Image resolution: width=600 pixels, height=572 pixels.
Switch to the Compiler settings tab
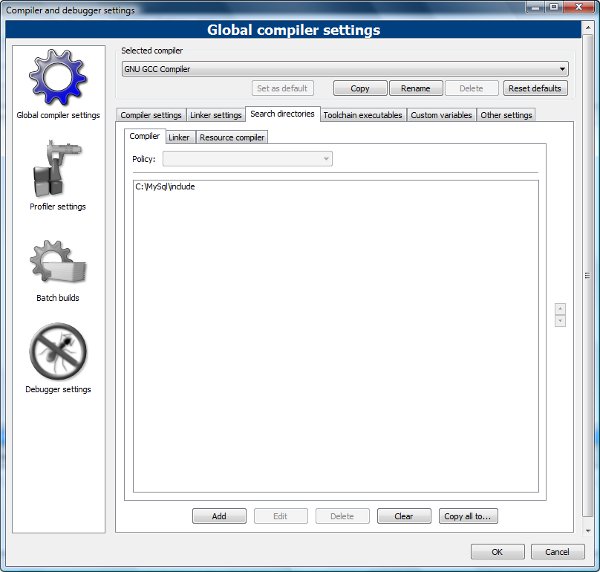151,115
